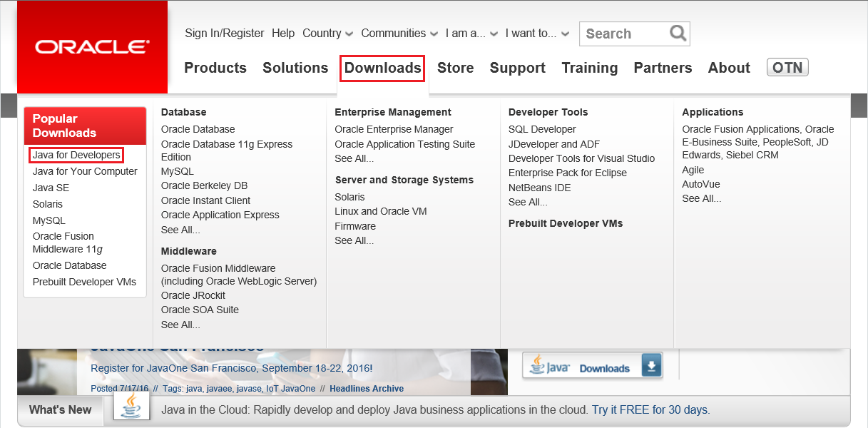
Task: Click the Oracle logo
Action: point(93,47)
